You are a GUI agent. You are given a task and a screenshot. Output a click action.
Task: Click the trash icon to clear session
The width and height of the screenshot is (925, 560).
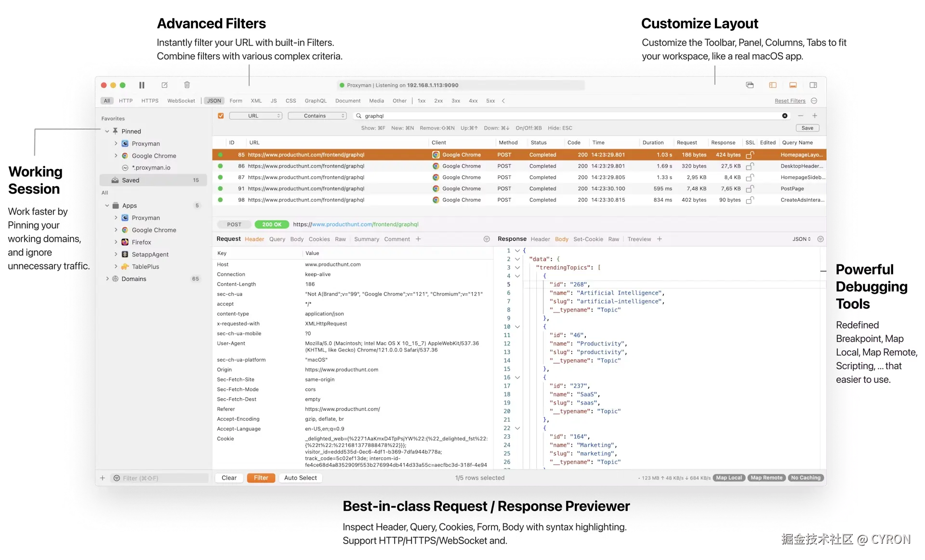pyautogui.click(x=187, y=85)
